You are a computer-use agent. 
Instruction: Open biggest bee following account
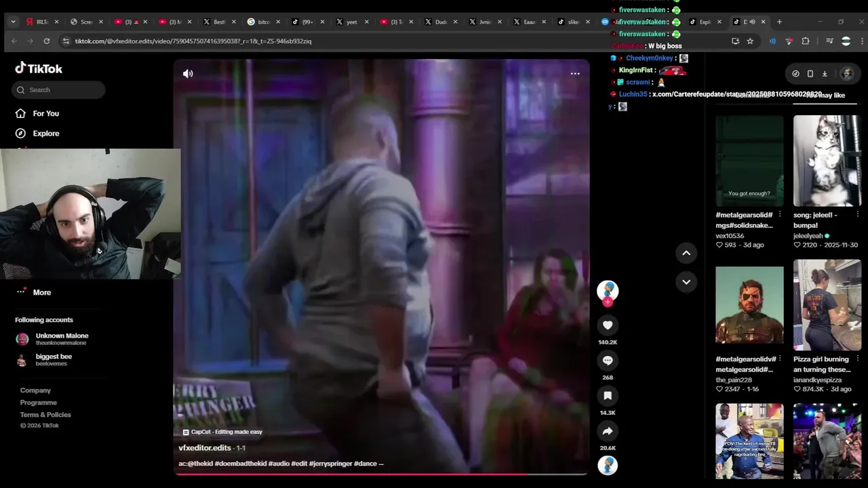[44, 360]
